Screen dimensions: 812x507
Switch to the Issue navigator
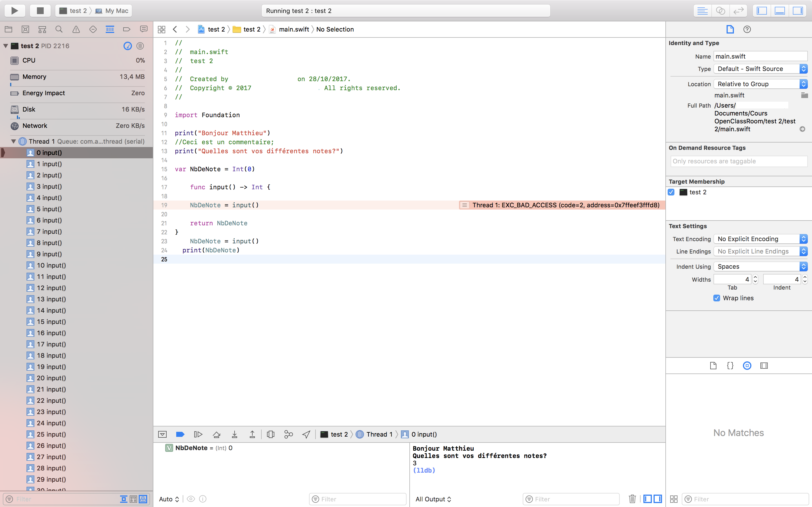click(76, 29)
